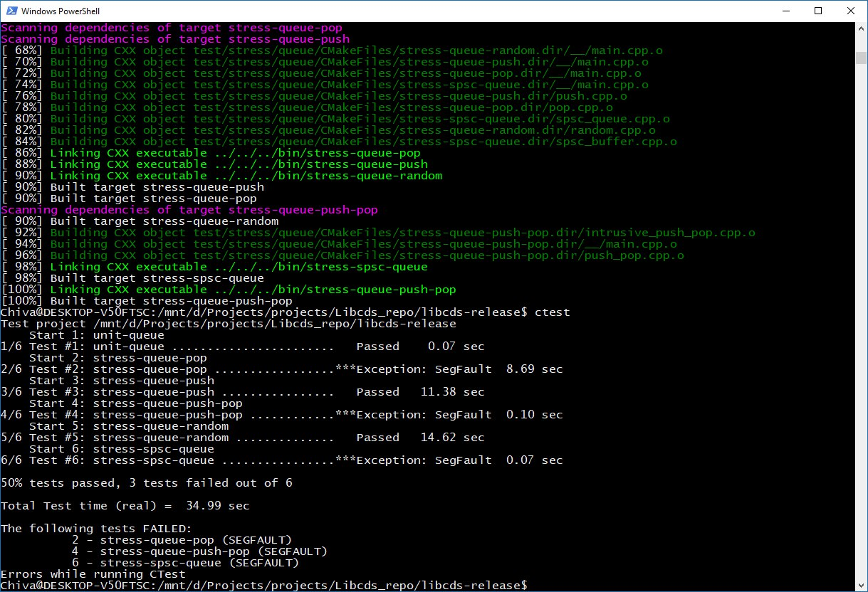Click line linking executable stress-spsc-queue
868x592 pixels.
coord(214,267)
